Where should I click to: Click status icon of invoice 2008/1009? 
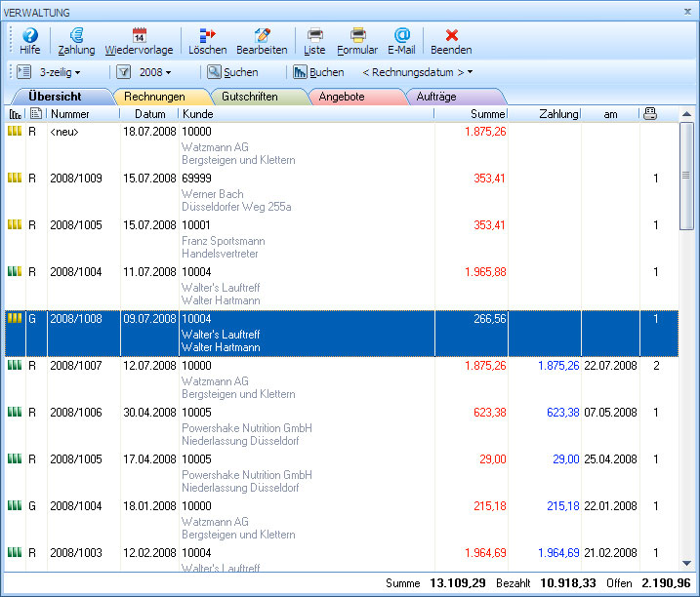tap(15, 178)
